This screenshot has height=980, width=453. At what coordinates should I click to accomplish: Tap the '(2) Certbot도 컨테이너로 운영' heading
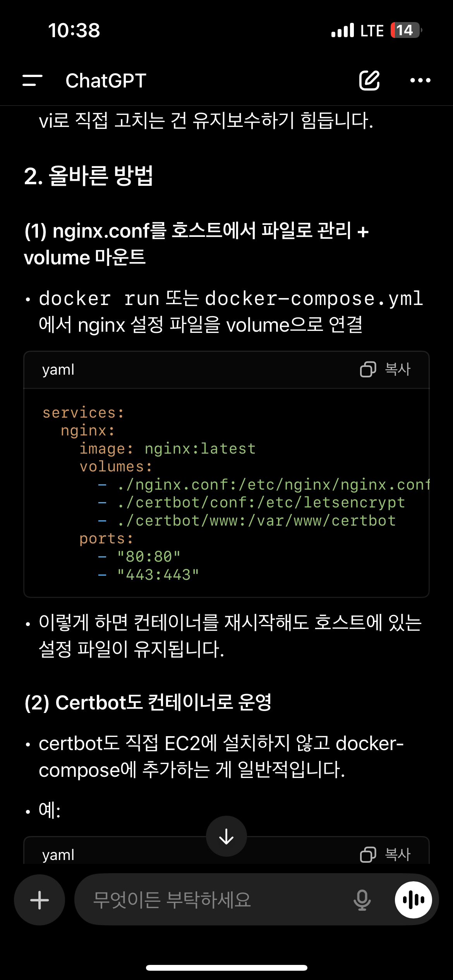148,702
